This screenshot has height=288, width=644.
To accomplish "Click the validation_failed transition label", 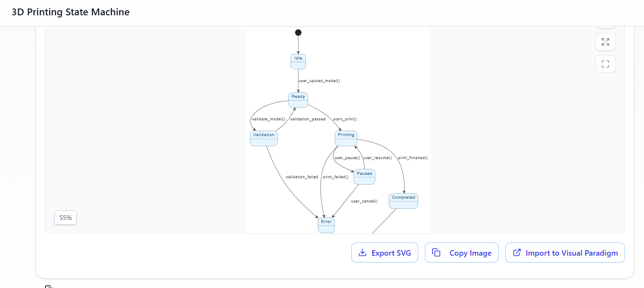I will point(302,177).
